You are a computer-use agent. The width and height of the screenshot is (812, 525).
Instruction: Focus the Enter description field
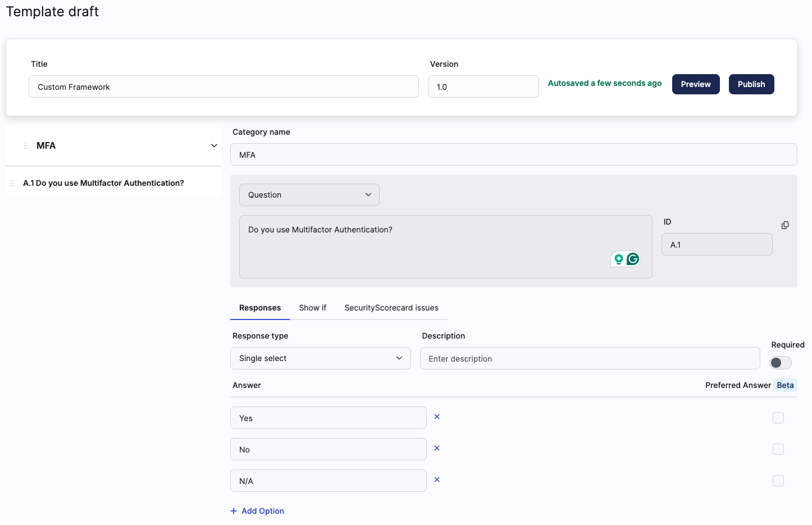coord(590,358)
